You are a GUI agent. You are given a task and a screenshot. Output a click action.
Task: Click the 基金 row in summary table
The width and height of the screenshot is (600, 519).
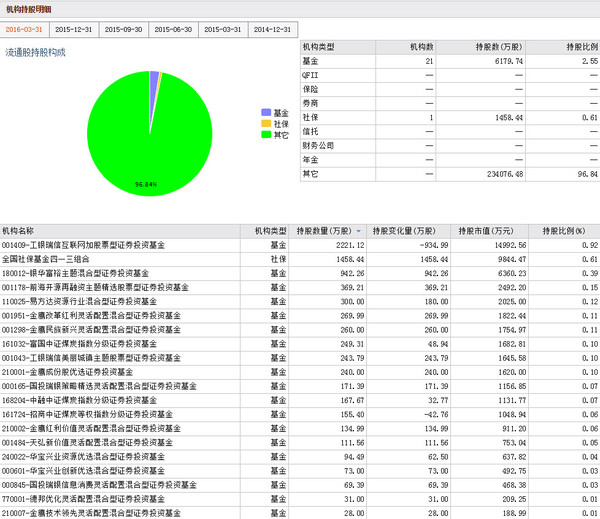(x=450, y=61)
